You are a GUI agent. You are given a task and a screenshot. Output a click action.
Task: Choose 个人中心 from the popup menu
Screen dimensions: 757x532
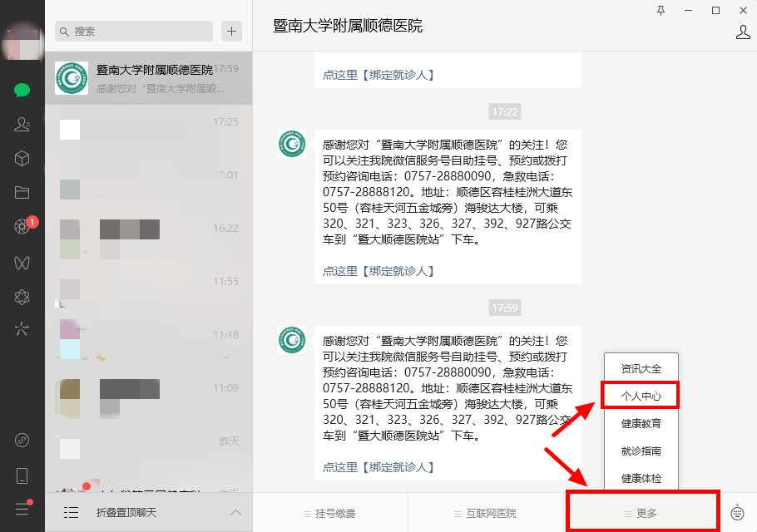pos(641,397)
